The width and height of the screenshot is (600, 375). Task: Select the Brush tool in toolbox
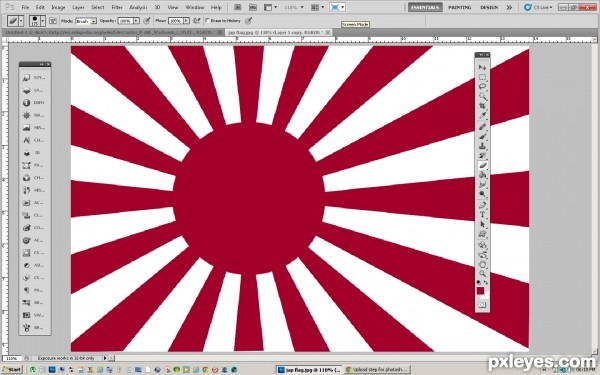(482, 136)
